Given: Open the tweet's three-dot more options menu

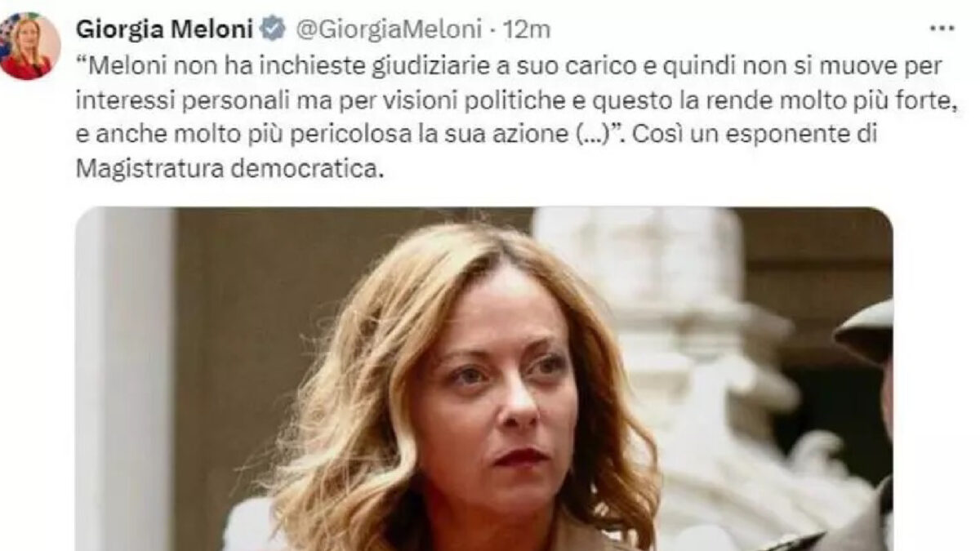Looking at the screenshot, I should tap(943, 30).
